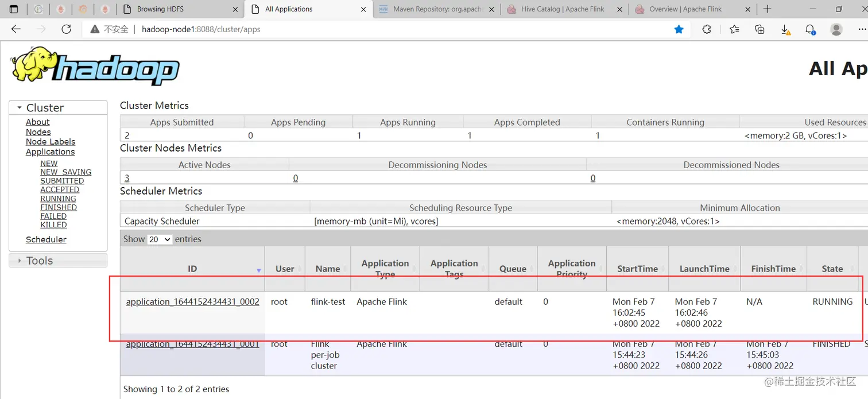Filter applications by NEW state
Image resolution: width=868 pixels, height=399 pixels.
tap(49, 164)
